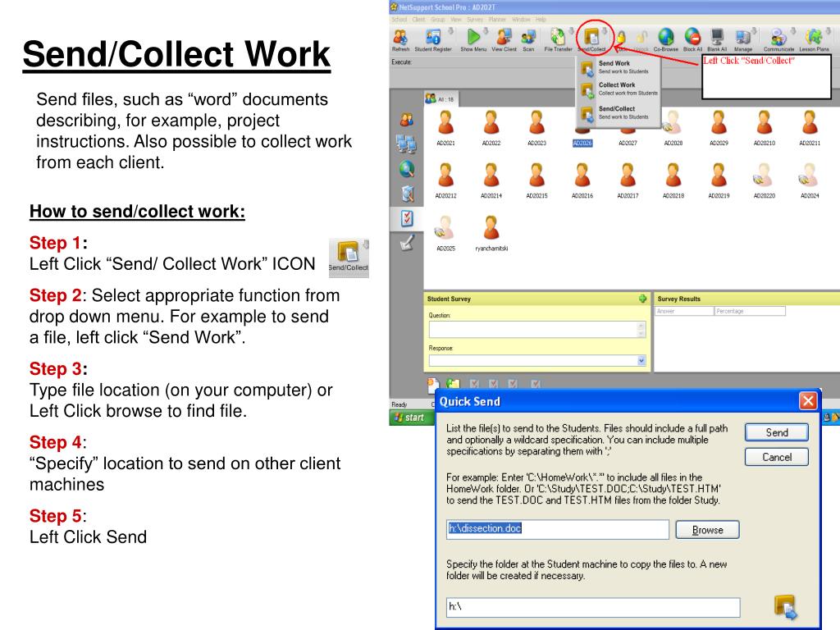Choose Send/Collect entry in dropdown menu
The height and width of the screenshot is (630, 840).
(619, 112)
